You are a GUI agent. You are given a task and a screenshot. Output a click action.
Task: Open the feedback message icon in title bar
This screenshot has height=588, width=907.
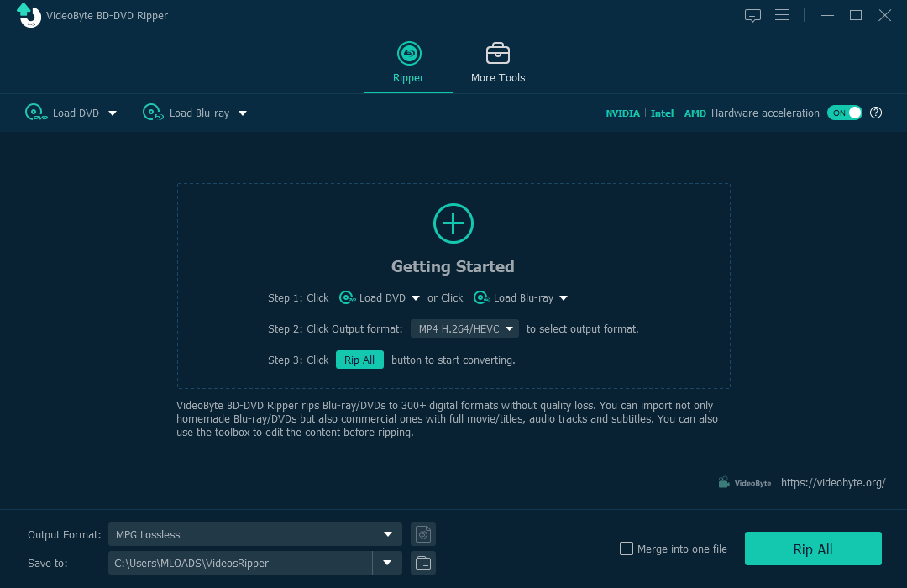[x=752, y=15]
